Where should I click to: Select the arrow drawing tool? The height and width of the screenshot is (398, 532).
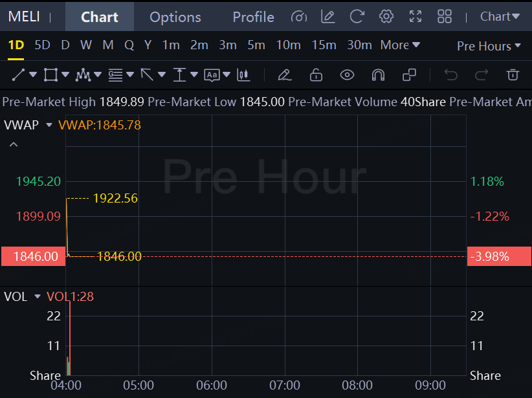(x=147, y=75)
